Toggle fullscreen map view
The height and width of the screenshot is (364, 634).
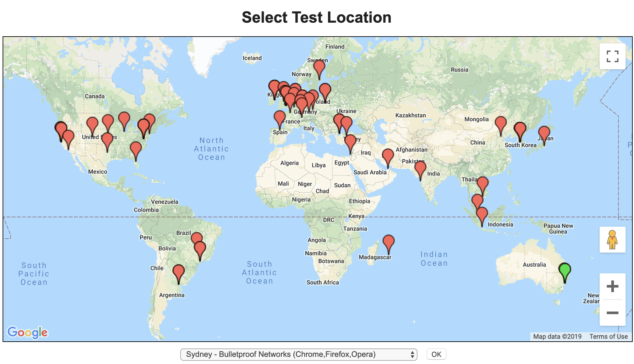click(x=612, y=56)
